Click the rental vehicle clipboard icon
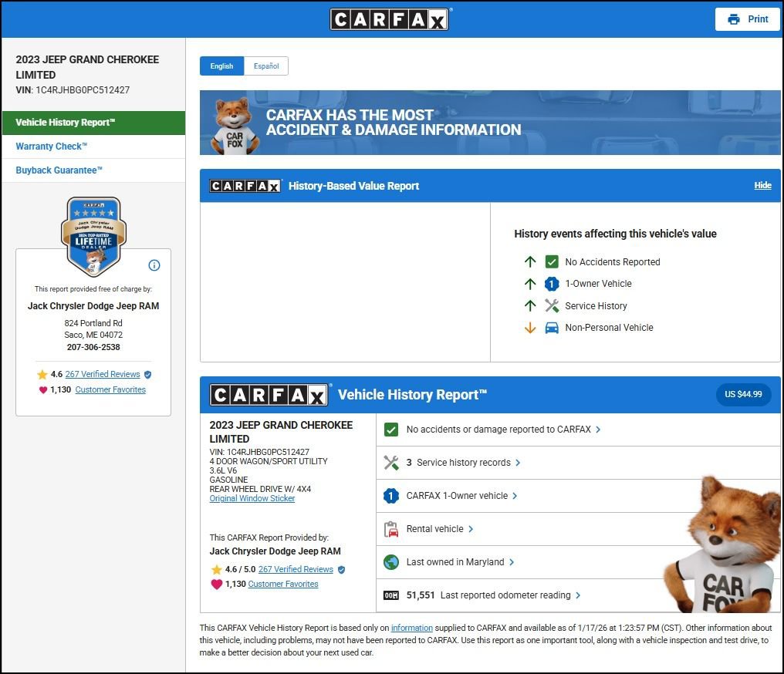784x674 pixels. pos(391,529)
